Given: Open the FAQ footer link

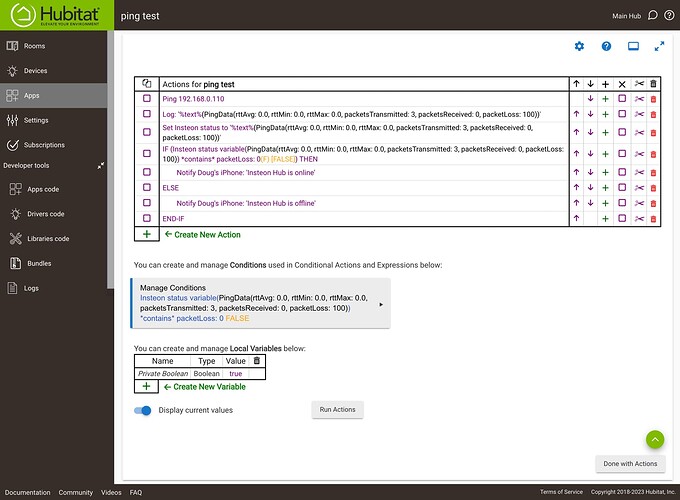Looking at the screenshot, I should pos(136,493).
